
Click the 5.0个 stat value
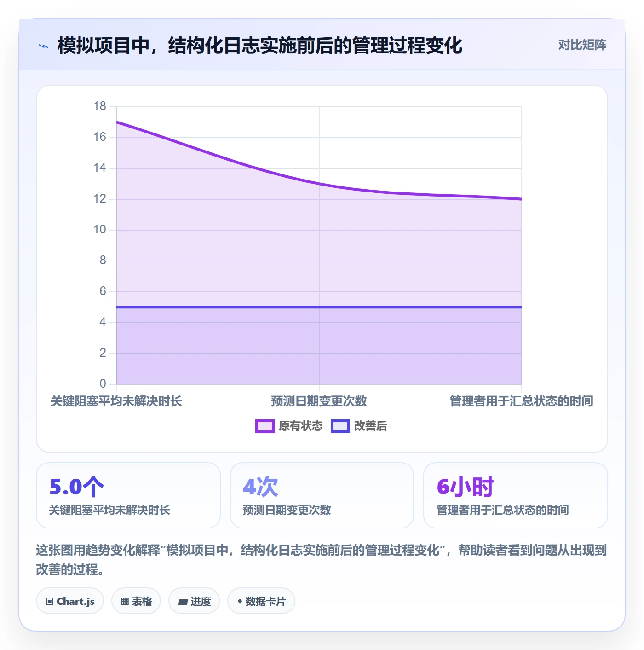(77, 487)
